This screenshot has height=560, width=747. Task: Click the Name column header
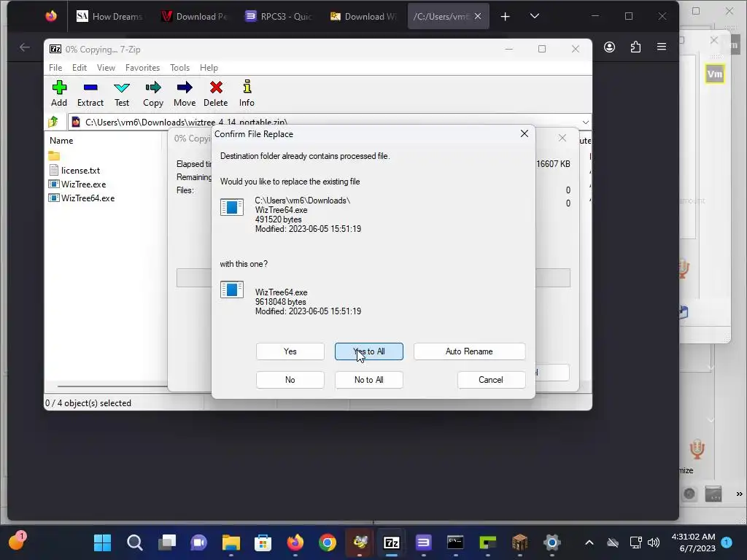61,141
